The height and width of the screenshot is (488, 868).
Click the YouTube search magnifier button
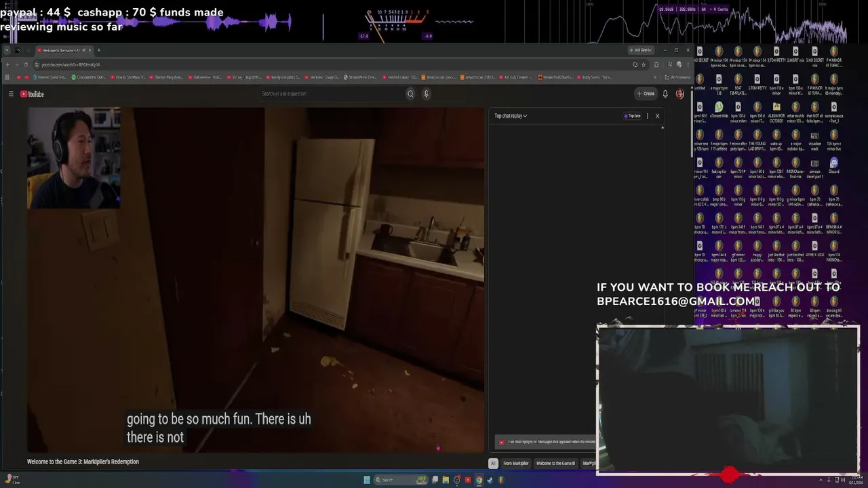[410, 94]
